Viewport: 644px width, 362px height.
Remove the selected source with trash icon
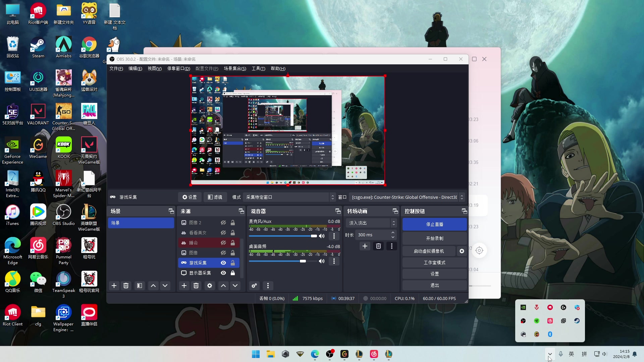pos(196,286)
